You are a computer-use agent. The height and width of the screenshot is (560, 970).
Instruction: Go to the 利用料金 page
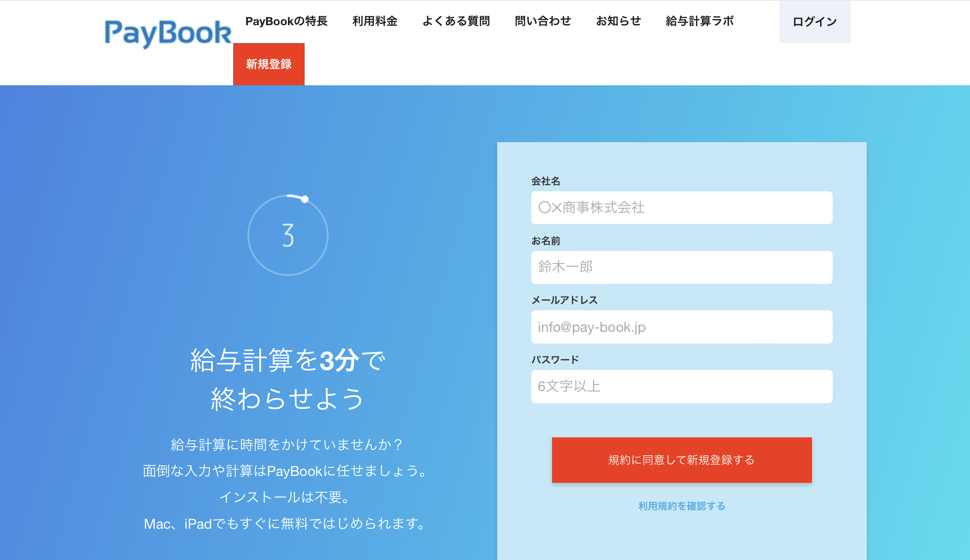[x=375, y=21]
